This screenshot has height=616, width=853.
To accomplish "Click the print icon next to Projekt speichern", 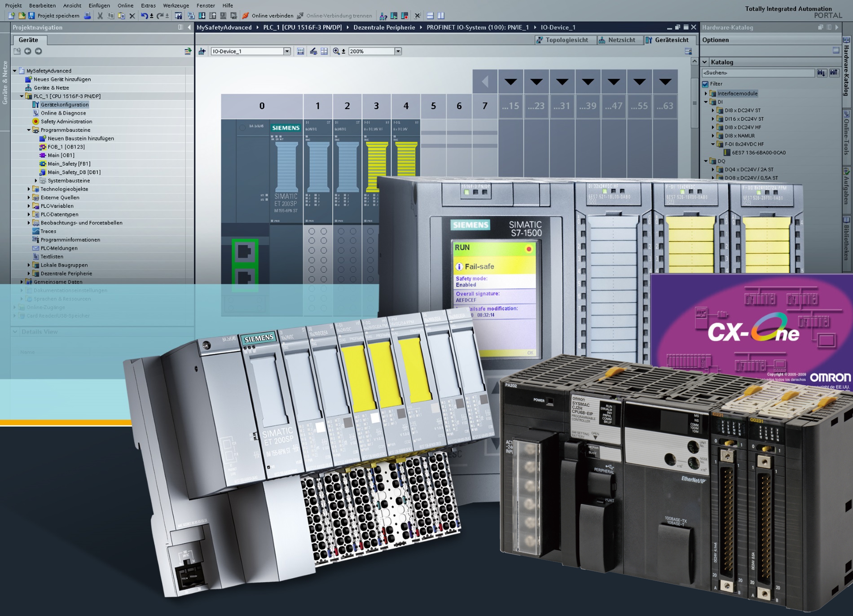I will click(88, 16).
